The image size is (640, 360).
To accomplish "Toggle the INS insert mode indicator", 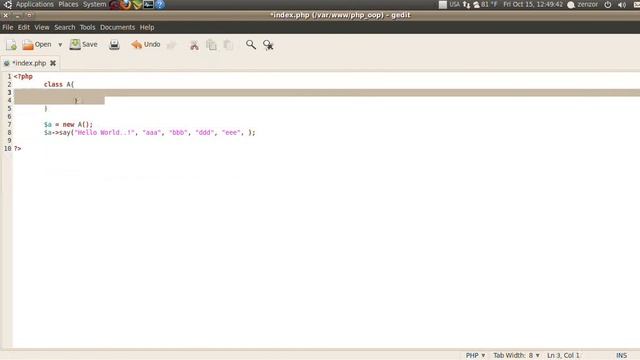I will click(621, 356).
